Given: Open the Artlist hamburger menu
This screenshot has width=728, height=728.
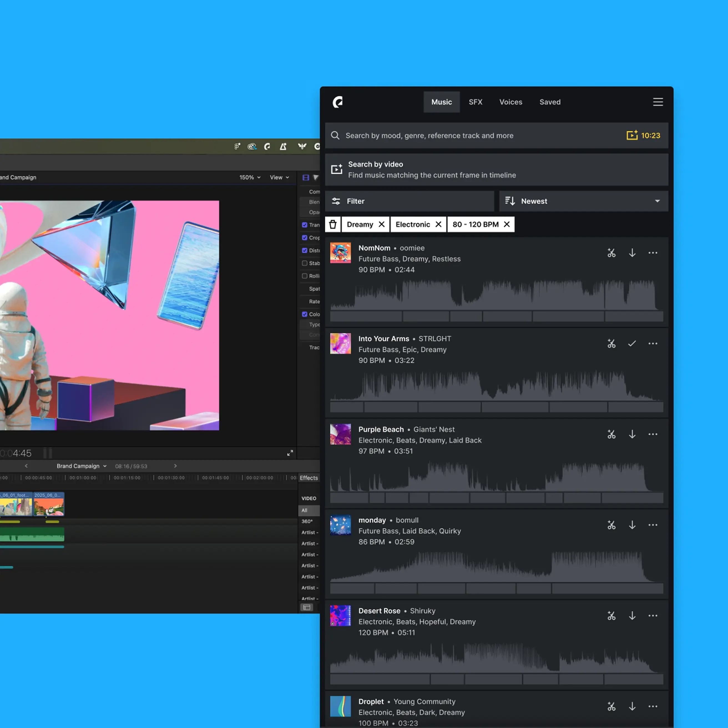Looking at the screenshot, I should coord(658,102).
